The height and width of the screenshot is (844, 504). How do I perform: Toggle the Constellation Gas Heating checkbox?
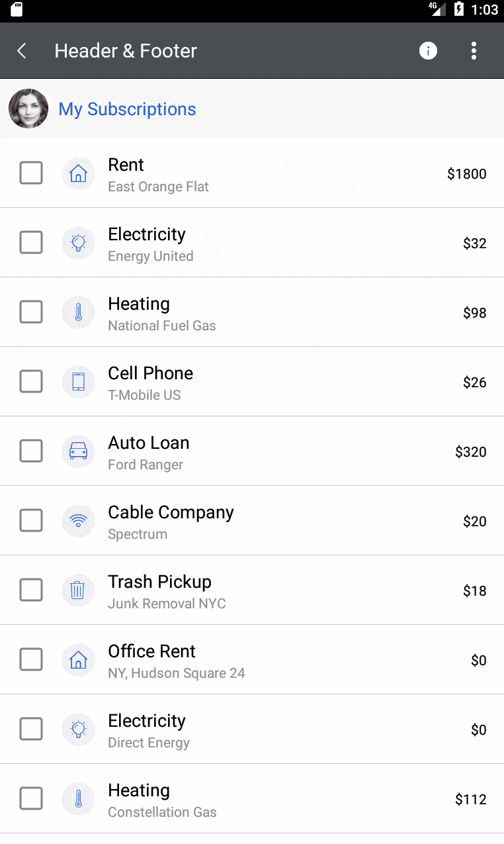(31, 799)
